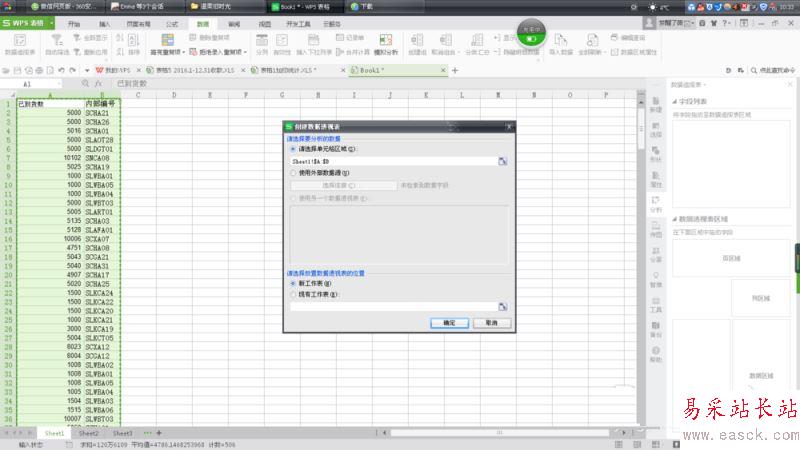Click the horizontal scrollbar at the bottom
This screenshot has height=450, width=800.
coord(500,433)
